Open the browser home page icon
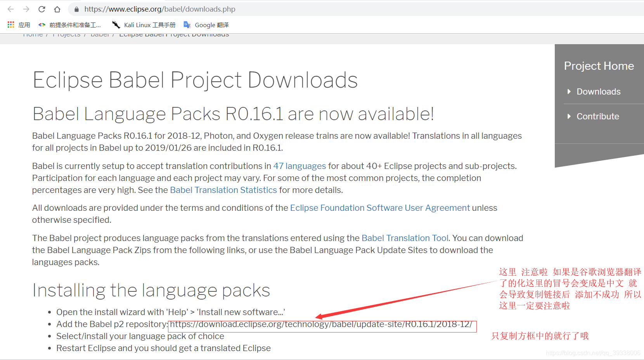The image size is (644, 360). tap(57, 9)
